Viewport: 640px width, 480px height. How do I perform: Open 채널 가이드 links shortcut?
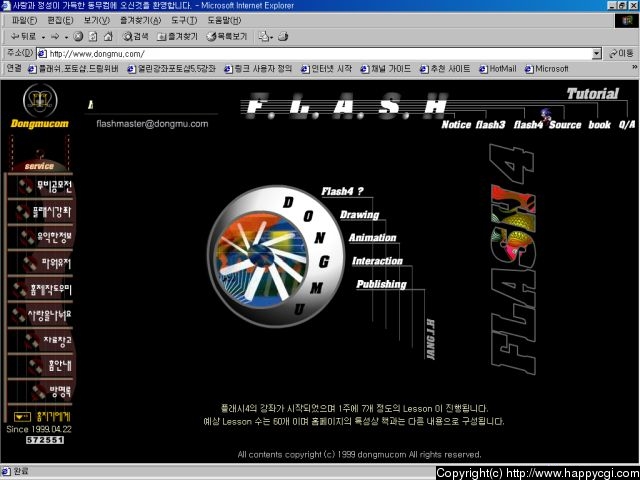coord(386,69)
